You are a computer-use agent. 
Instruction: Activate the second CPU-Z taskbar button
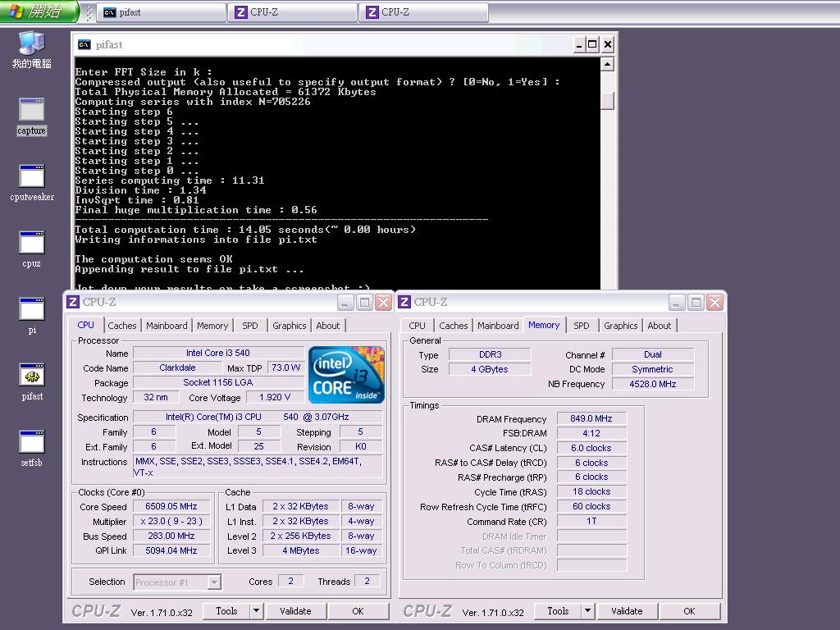(x=424, y=12)
